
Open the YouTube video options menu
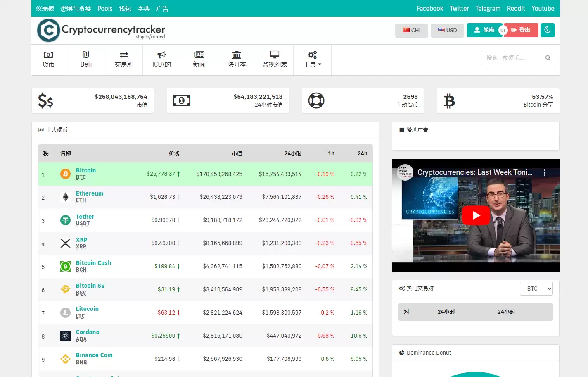click(545, 173)
